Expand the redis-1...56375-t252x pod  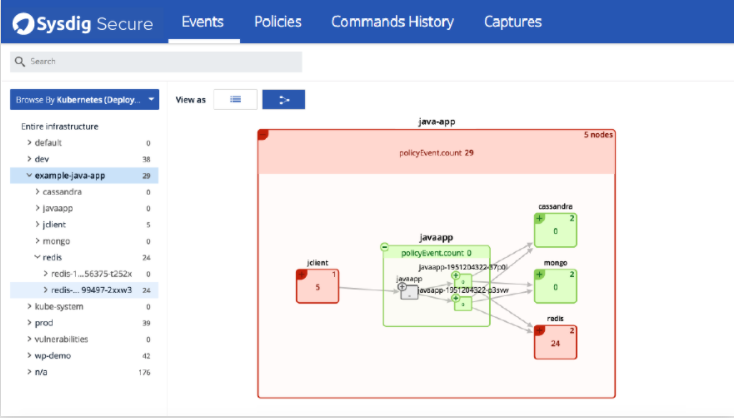click(45, 273)
